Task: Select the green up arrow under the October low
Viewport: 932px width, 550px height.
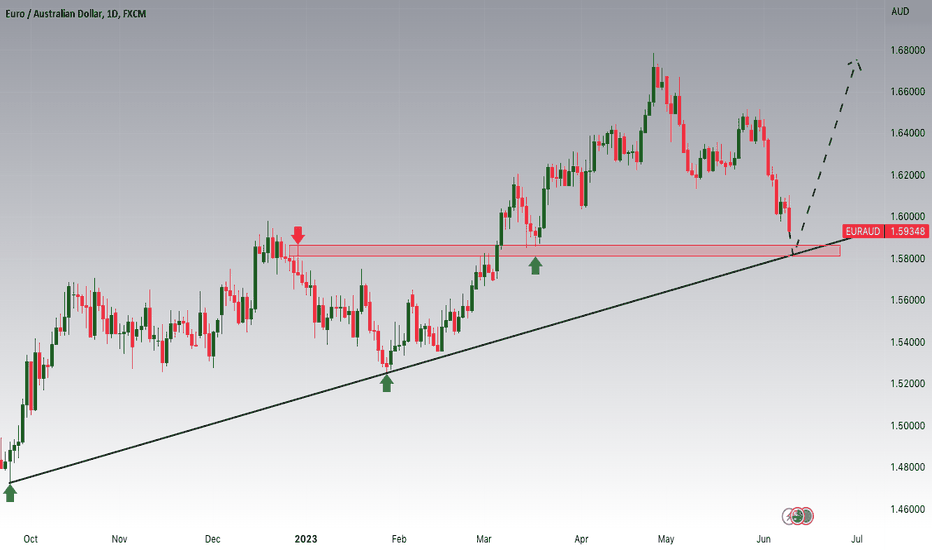Action: pos(10,493)
